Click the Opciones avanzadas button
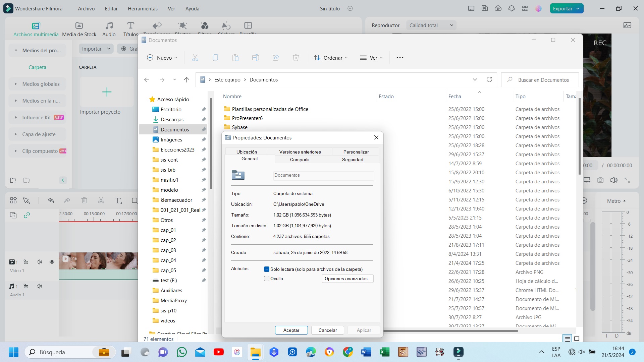The height and width of the screenshot is (362, 644). tap(347, 279)
